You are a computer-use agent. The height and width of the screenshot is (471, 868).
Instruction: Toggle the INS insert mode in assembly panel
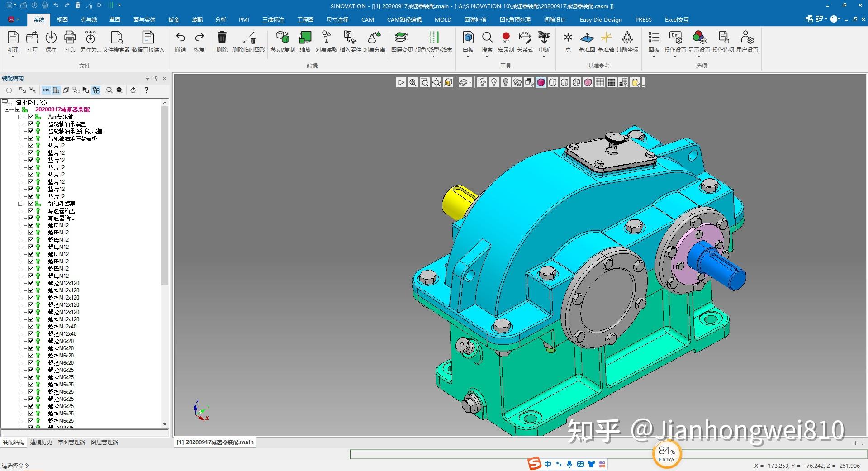click(46, 90)
